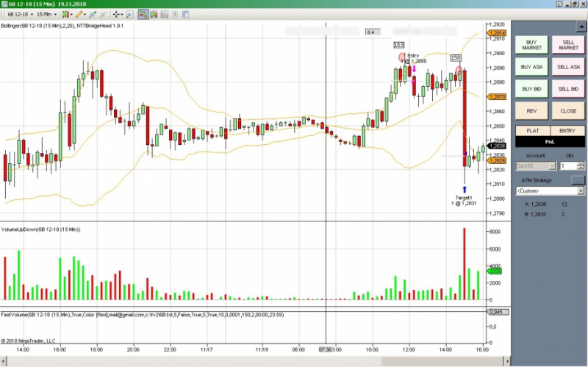Open the chart style candlestick icon

[65, 14]
